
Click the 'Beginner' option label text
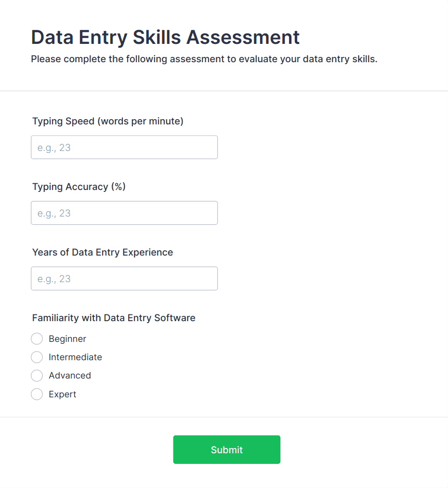click(67, 339)
